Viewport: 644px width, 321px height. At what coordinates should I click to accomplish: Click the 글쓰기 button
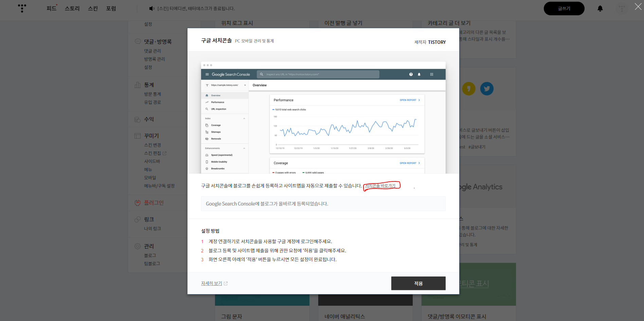click(x=564, y=8)
